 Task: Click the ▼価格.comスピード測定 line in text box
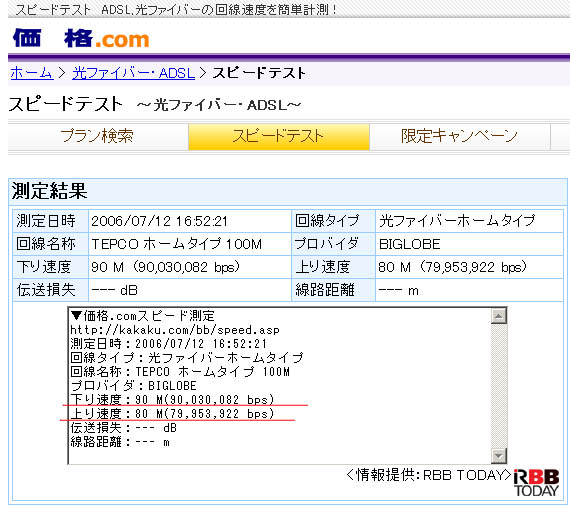[142, 316]
